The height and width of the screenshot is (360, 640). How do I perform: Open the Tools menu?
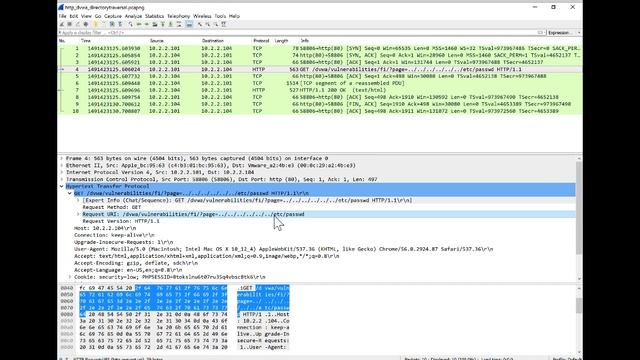[220, 16]
